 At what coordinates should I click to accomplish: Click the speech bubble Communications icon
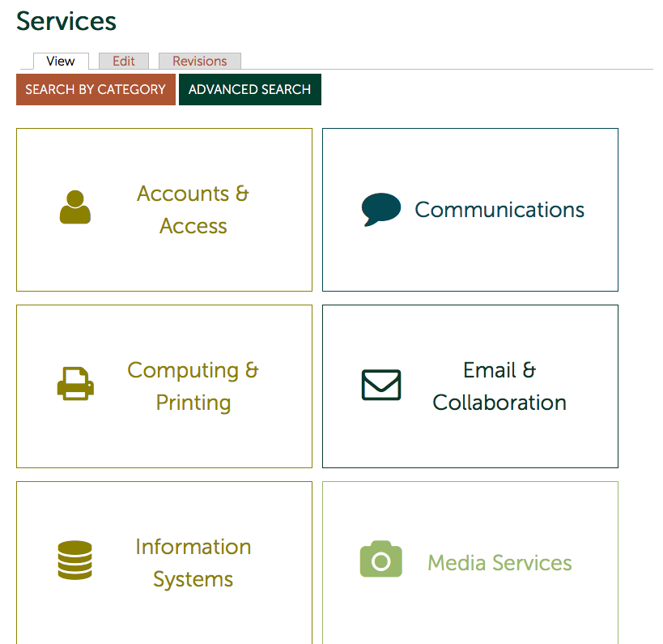point(380,209)
